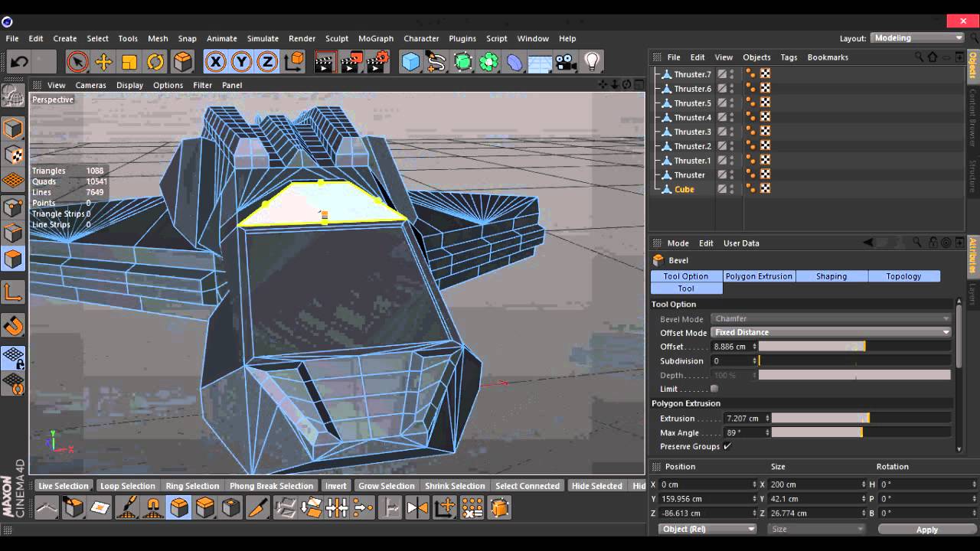980x551 pixels.
Task: Toggle visibility dots for Cube
Action: [732, 189]
